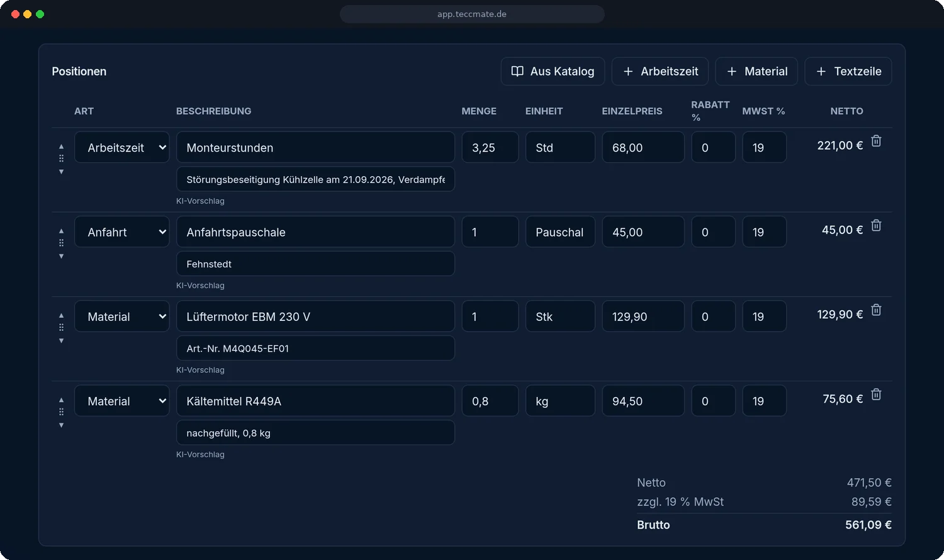Open Material type dropdown for Lüftermotor row

point(122,316)
